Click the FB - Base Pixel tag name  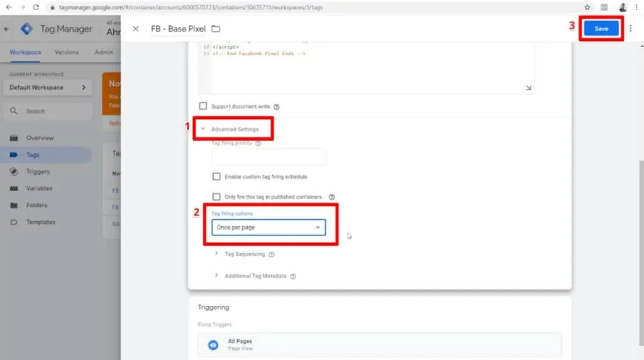(178, 29)
